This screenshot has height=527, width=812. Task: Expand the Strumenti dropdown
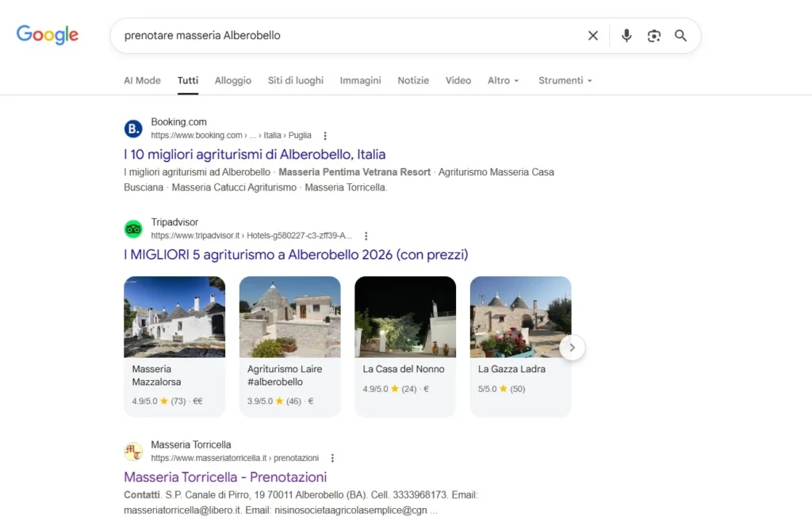tap(565, 80)
